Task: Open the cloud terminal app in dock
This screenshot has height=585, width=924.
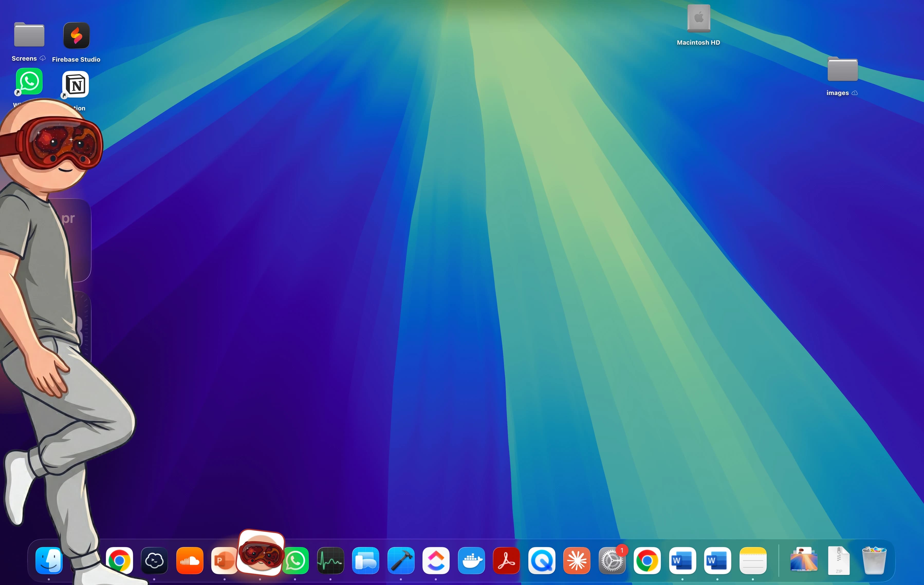Action: 154,560
